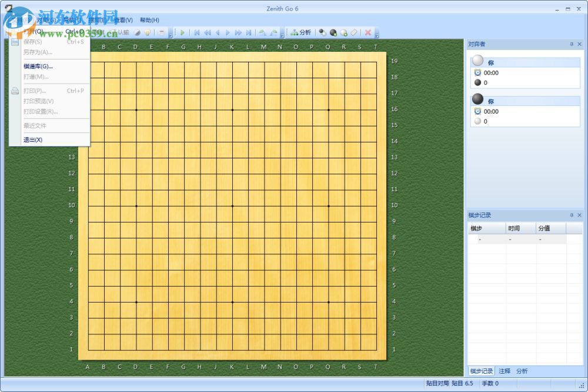This screenshot has width=588, height=392.
Task: Click the red X delete icon
Action: pos(368,33)
